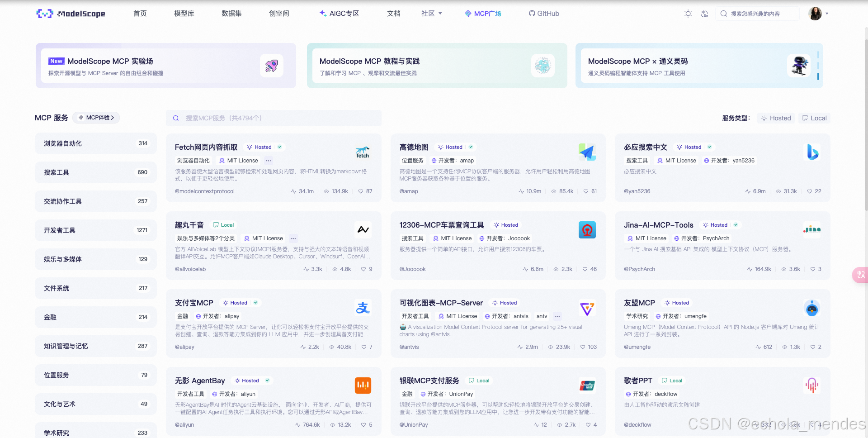Viewport: 868px width, 438px height.
Task: Filter by 文件系统 category
Action: (96, 288)
